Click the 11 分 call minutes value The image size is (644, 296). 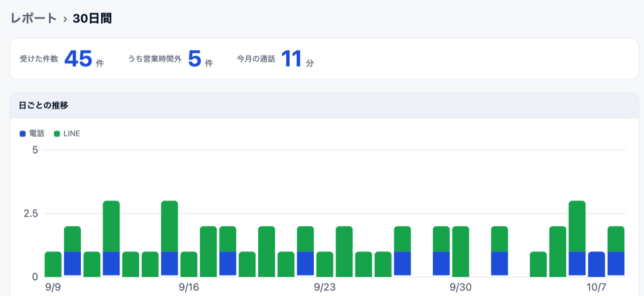(x=298, y=59)
